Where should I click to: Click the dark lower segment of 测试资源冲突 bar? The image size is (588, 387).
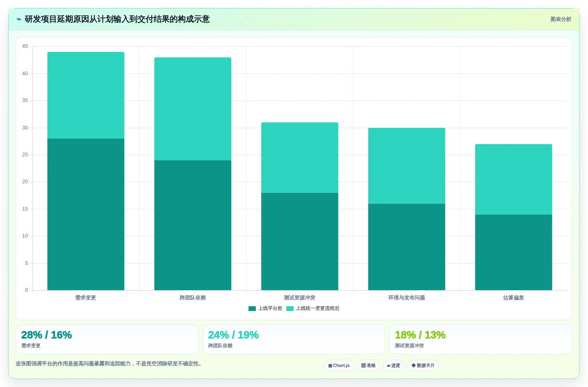[300, 242]
